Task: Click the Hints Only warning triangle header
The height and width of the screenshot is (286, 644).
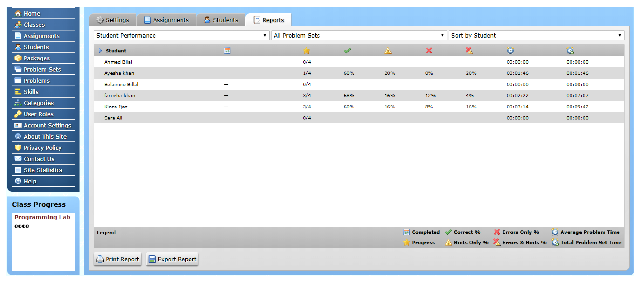Action: pos(388,51)
